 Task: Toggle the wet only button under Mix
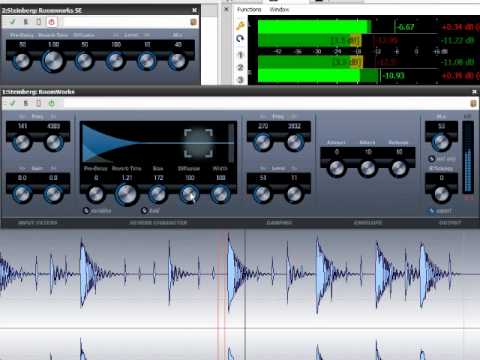pos(432,159)
